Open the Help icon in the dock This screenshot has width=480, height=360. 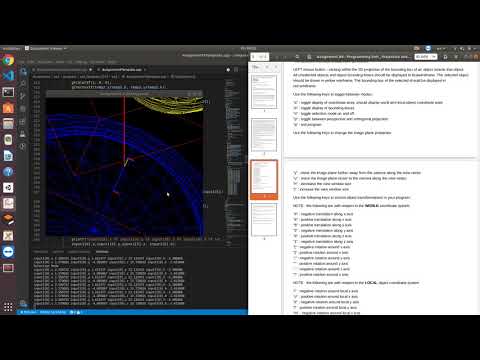coord(8,172)
